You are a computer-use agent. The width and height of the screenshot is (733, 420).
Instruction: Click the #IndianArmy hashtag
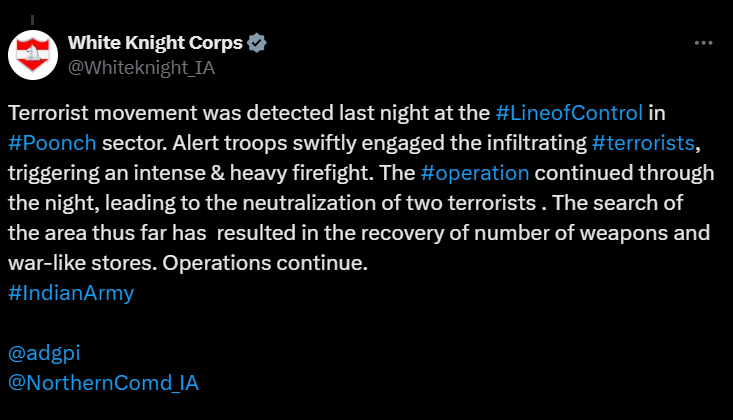pos(71,293)
